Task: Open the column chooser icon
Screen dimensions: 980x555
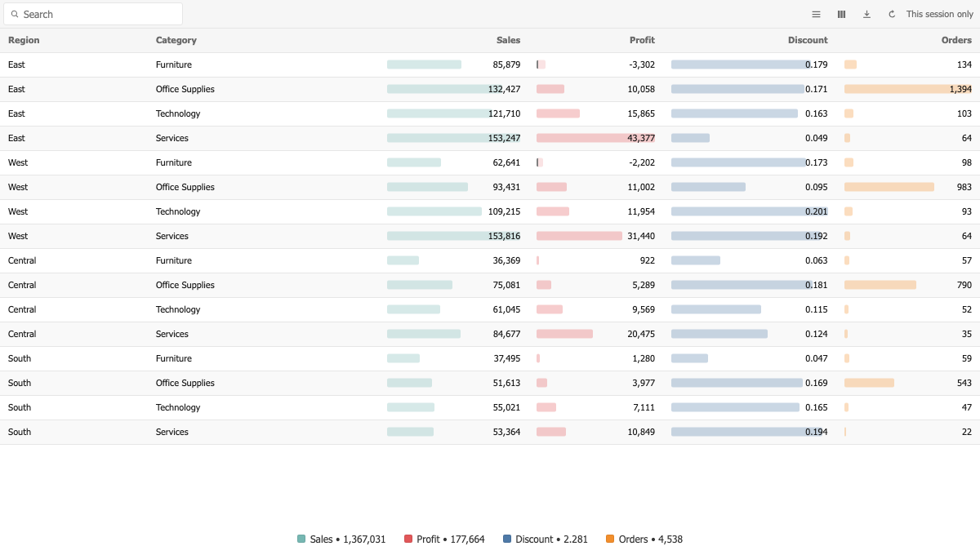Action: point(841,14)
